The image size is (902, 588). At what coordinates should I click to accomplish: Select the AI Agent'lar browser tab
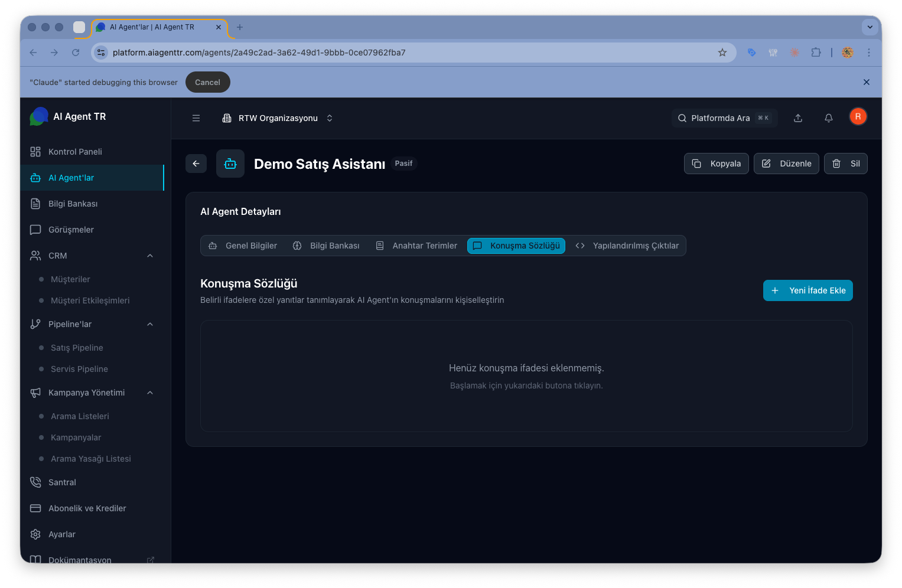[159, 27]
